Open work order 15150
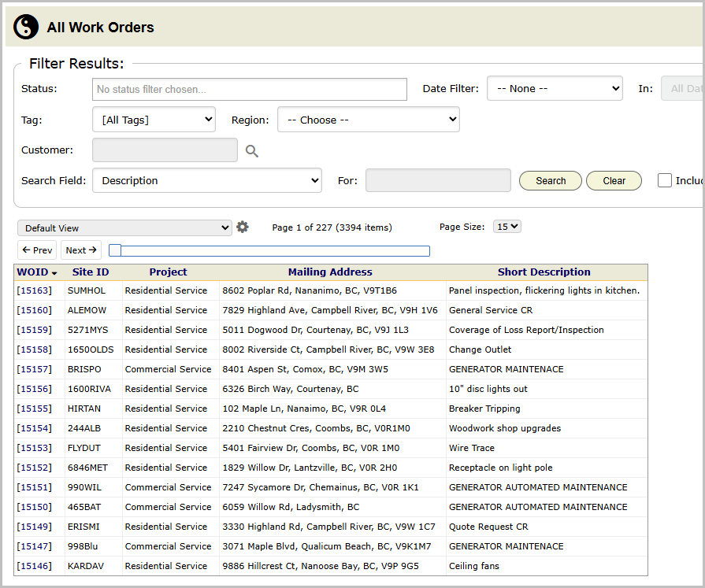Screen dimensions: 705x588 tap(34, 507)
